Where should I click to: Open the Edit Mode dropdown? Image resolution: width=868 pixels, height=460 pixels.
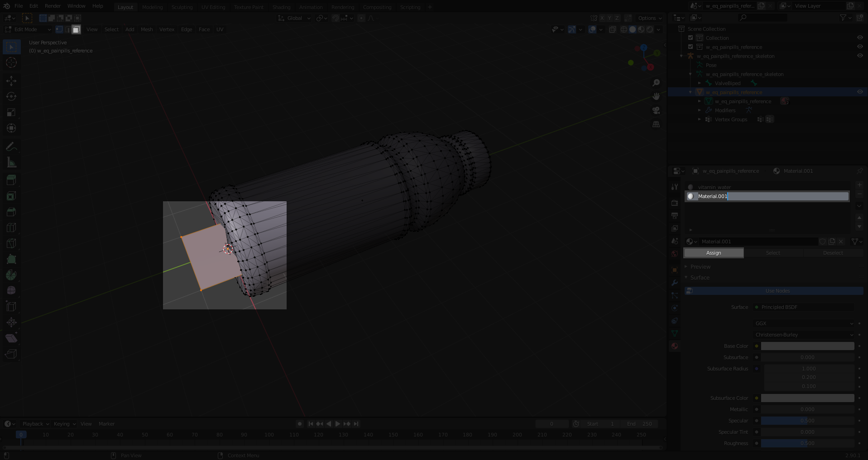pyautogui.click(x=28, y=29)
